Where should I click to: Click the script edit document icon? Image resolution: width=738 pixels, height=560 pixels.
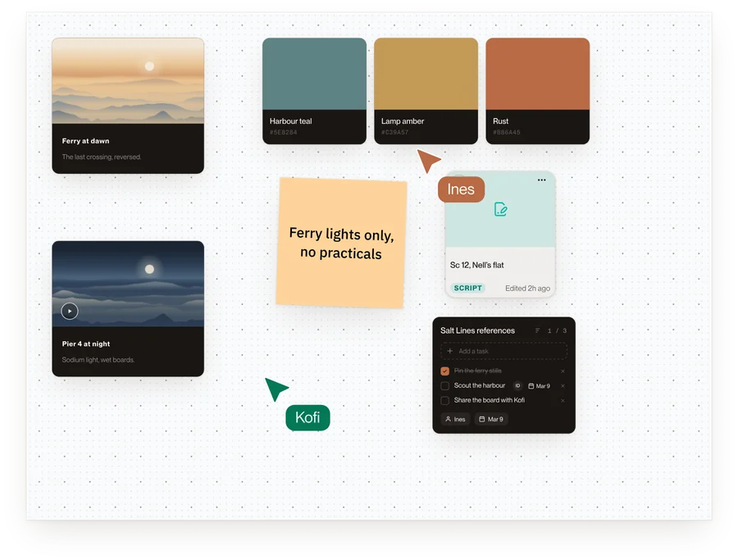click(500, 209)
